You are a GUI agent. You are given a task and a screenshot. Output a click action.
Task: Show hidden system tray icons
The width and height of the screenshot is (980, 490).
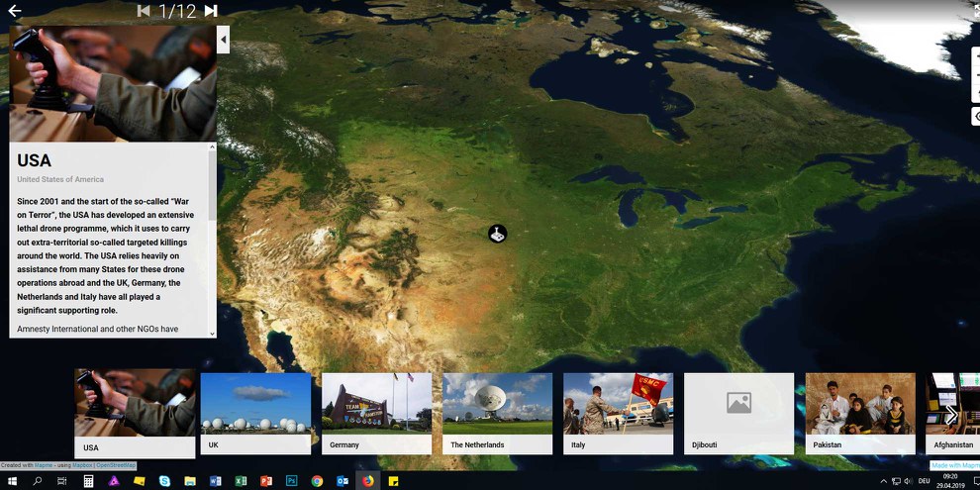pos(883,481)
